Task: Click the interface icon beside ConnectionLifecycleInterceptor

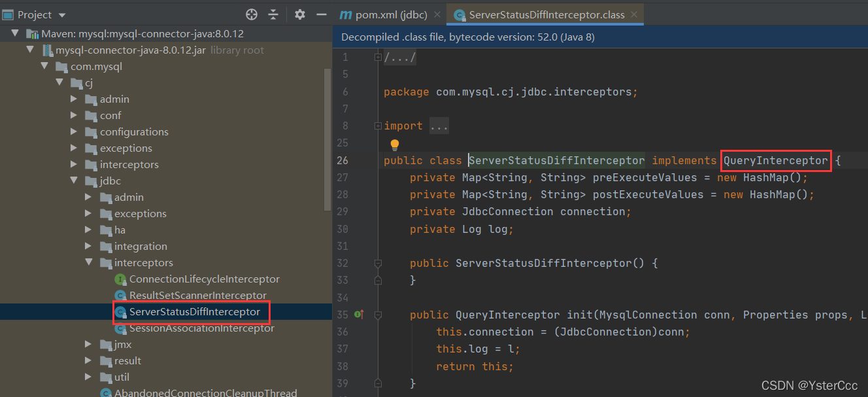Action: (x=120, y=279)
